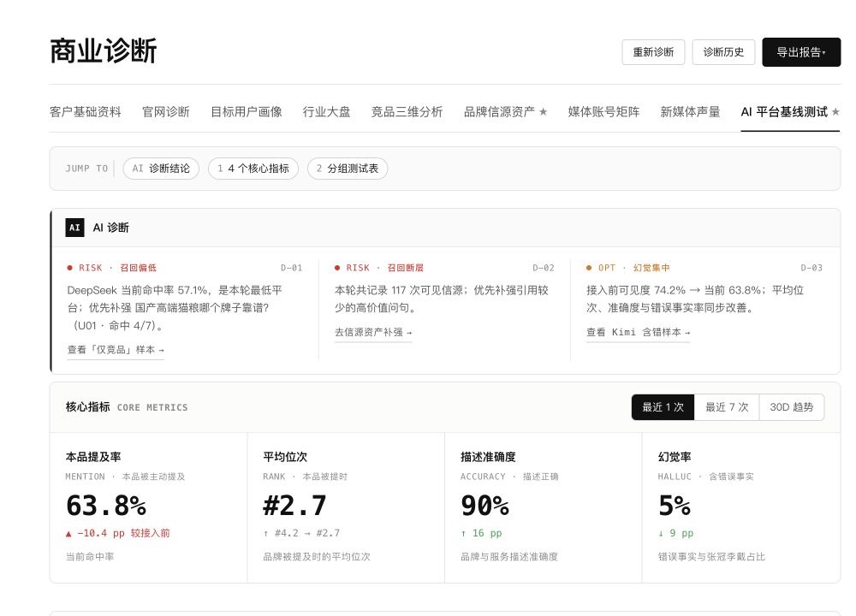Follow 去信源资产补强 link
Image resolution: width=856 pixels, height=616 pixels.
coord(373,332)
